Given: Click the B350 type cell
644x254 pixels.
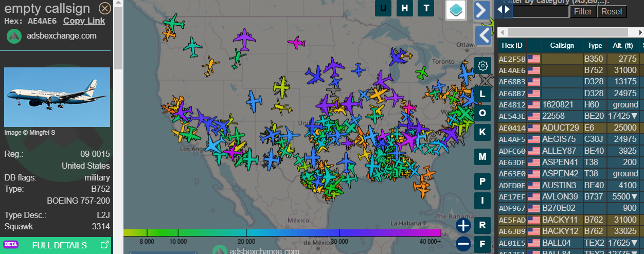Looking at the screenshot, I should [595, 59].
